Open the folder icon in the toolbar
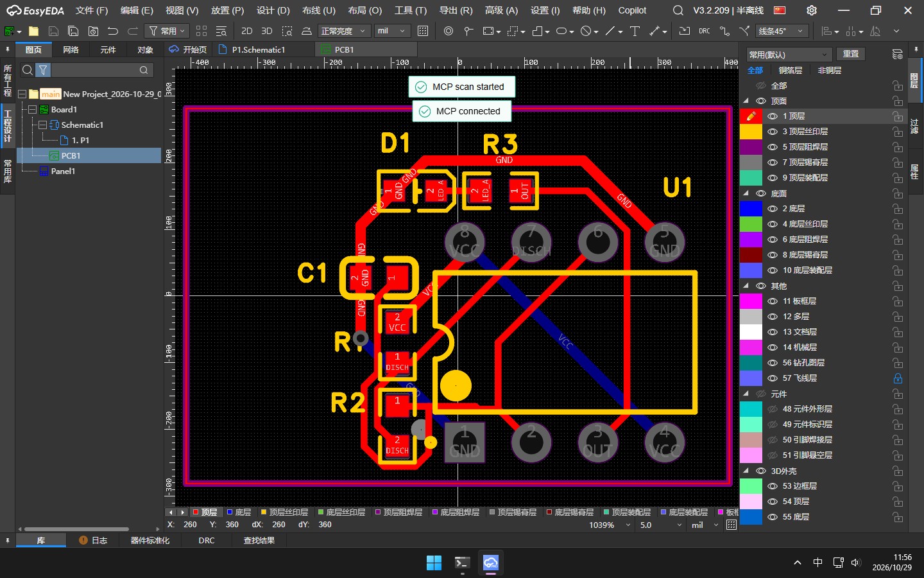Viewport: 924px width, 578px height. (34, 31)
